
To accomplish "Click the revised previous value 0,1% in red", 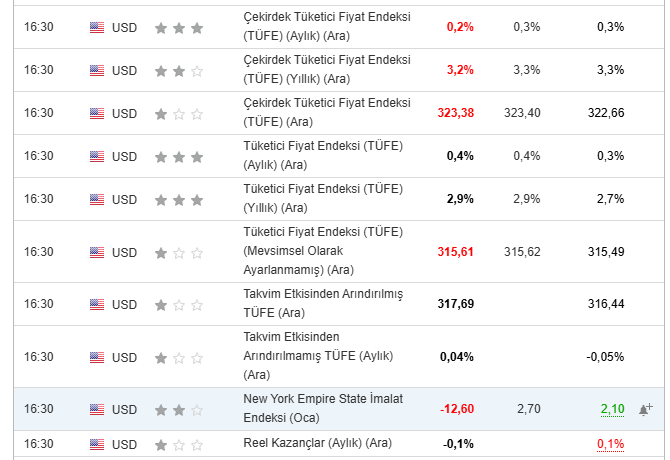I will tap(611, 444).
